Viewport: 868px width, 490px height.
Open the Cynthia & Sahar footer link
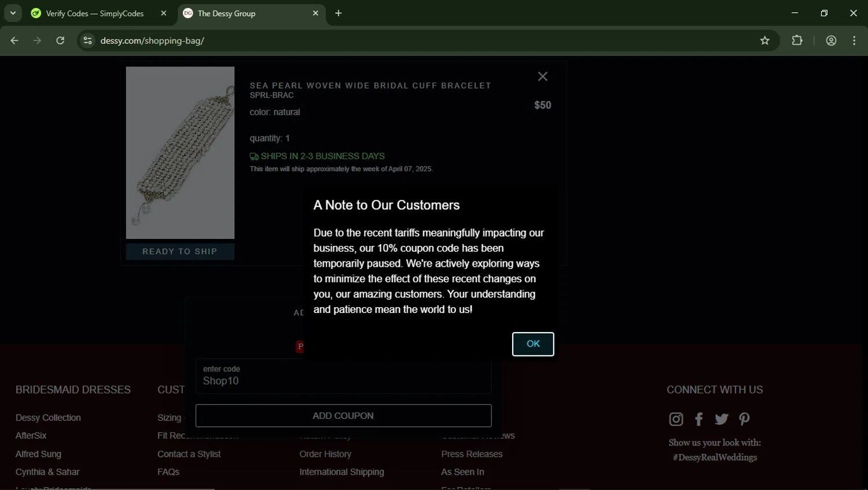point(47,472)
